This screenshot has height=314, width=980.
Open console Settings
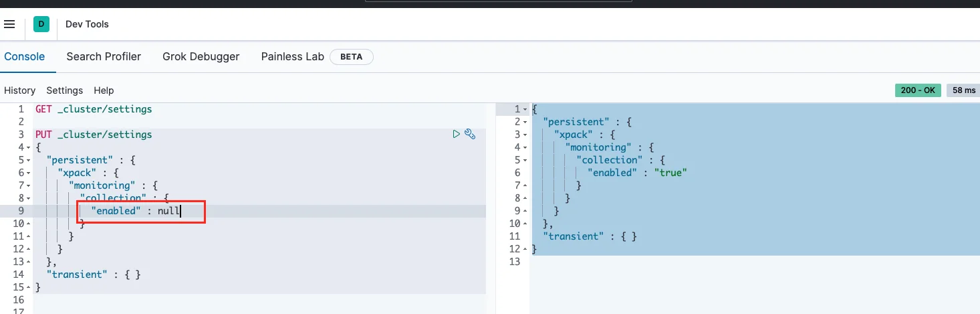[x=64, y=90]
